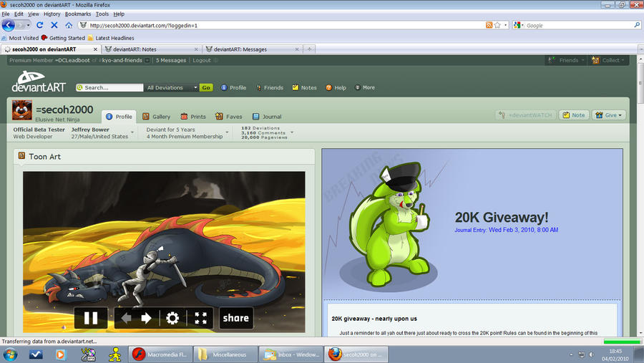The width and height of the screenshot is (644, 363).
Task: Open the Tools menu
Action: coord(102,14)
